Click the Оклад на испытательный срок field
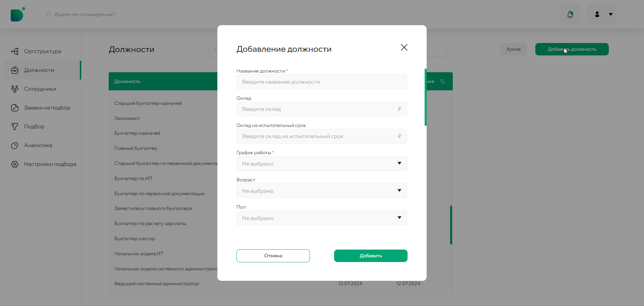This screenshot has width=644, height=306. [x=322, y=136]
